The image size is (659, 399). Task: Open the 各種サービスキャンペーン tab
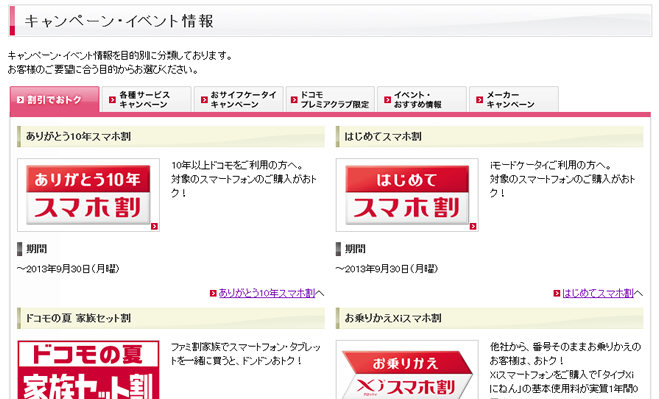(147, 100)
